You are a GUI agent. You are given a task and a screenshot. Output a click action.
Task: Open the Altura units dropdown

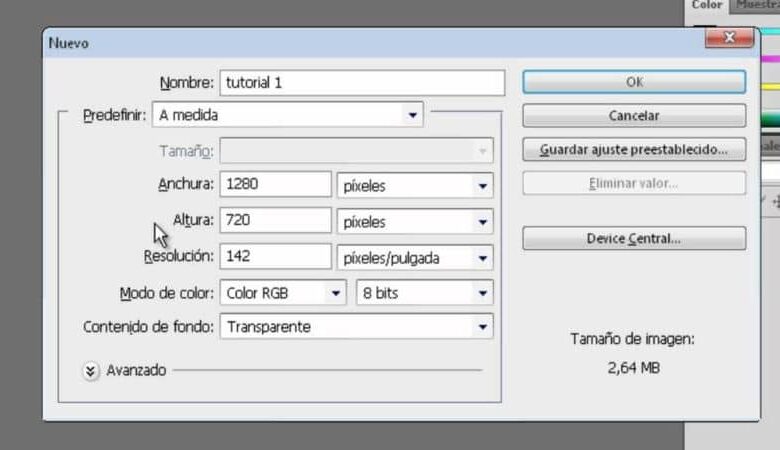tap(415, 221)
